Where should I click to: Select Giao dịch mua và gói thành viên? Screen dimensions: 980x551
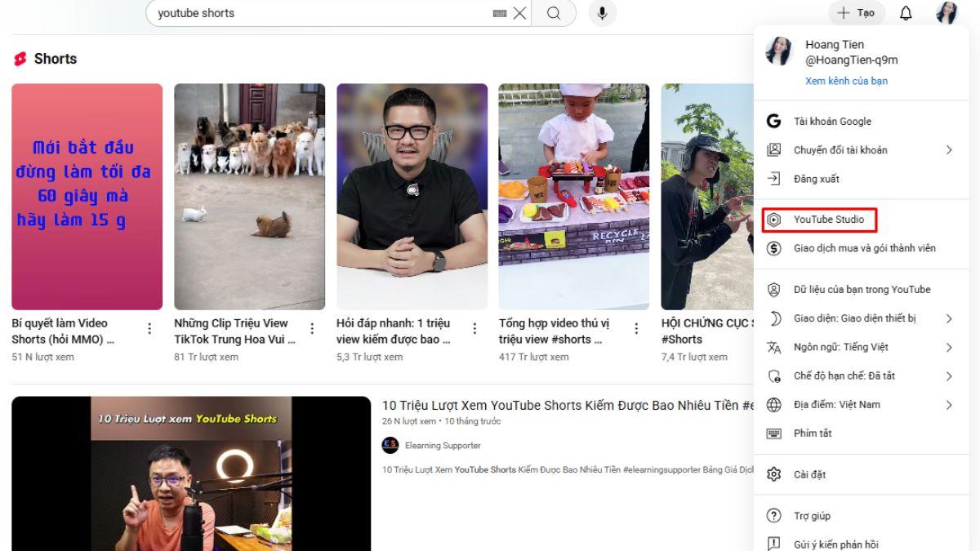[862, 248]
